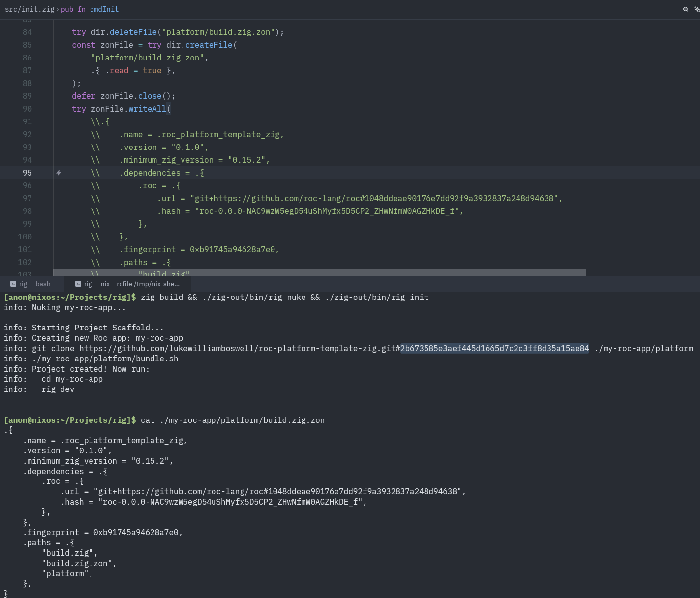Image resolution: width=700 pixels, height=598 pixels.
Task: Click the sparkle inline assist icon
Action: point(697,9)
